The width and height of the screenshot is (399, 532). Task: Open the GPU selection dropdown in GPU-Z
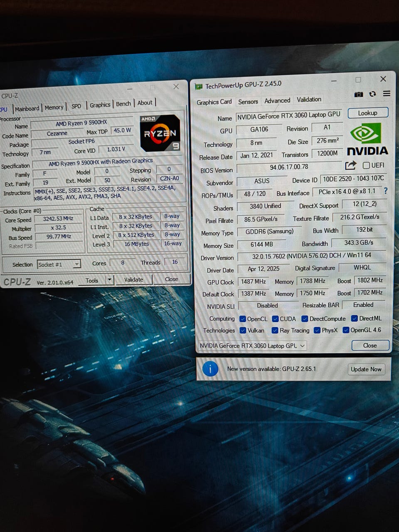pos(252,346)
